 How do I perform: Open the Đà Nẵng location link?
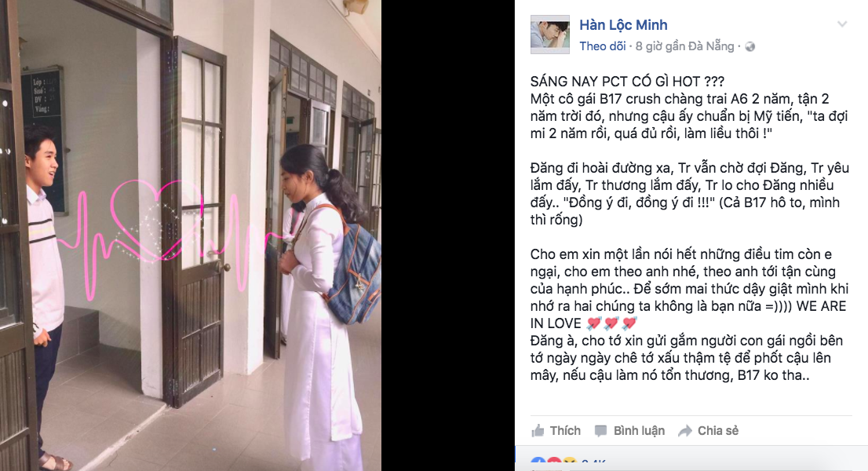[712, 46]
